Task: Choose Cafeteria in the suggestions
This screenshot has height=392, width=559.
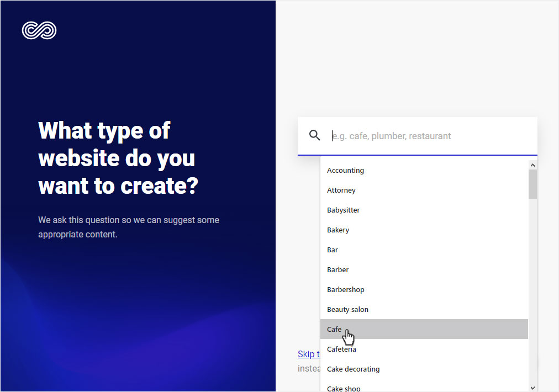Action: click(x=424, y=349)
